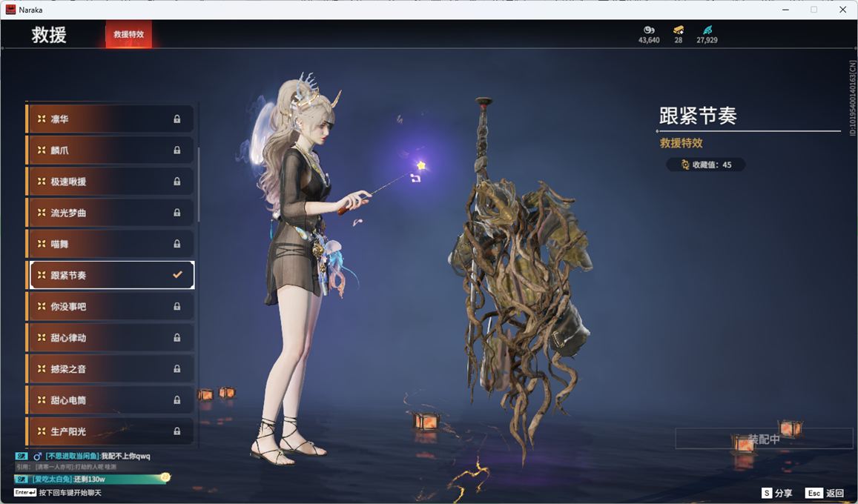This screenshot has width=858, height=504.
Task: Click the lock icon on 凛华 row
Action: coord(176,119)
